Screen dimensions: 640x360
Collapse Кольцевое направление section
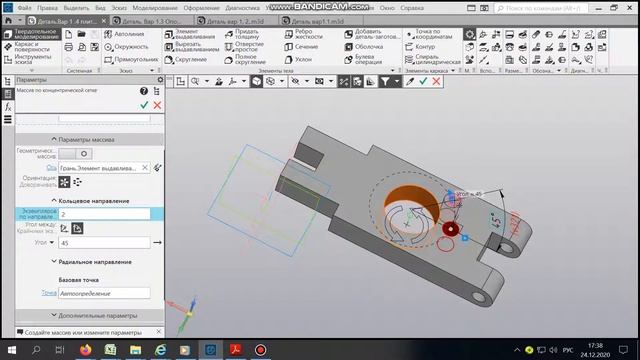(54, 201)
